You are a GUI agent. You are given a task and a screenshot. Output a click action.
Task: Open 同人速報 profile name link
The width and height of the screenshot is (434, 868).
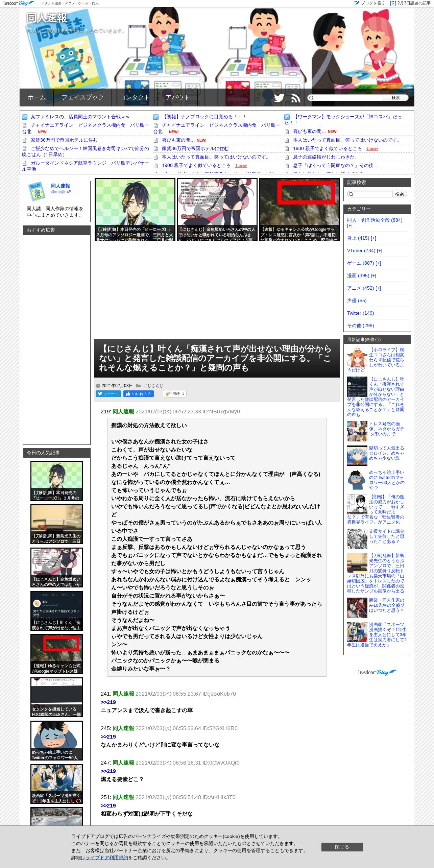click(x=61, y=186)
